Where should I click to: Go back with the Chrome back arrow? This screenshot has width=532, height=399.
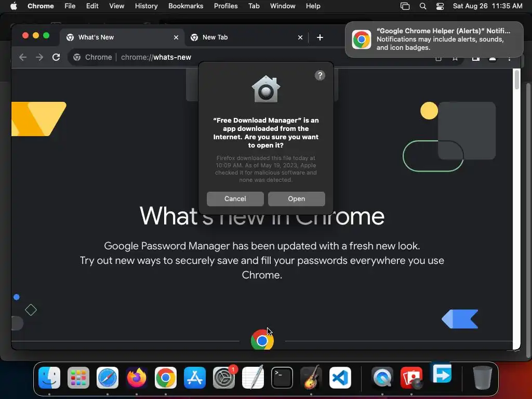point(23,57)
